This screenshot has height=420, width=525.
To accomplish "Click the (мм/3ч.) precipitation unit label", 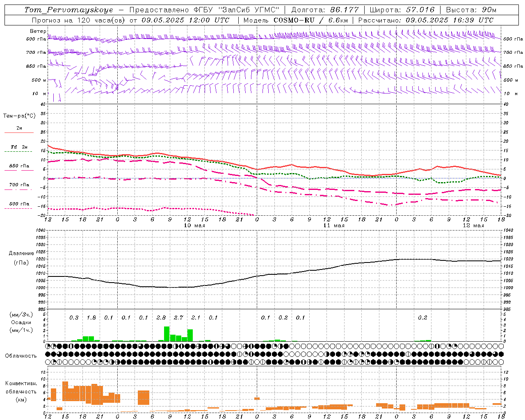I will tap(21, 315).
